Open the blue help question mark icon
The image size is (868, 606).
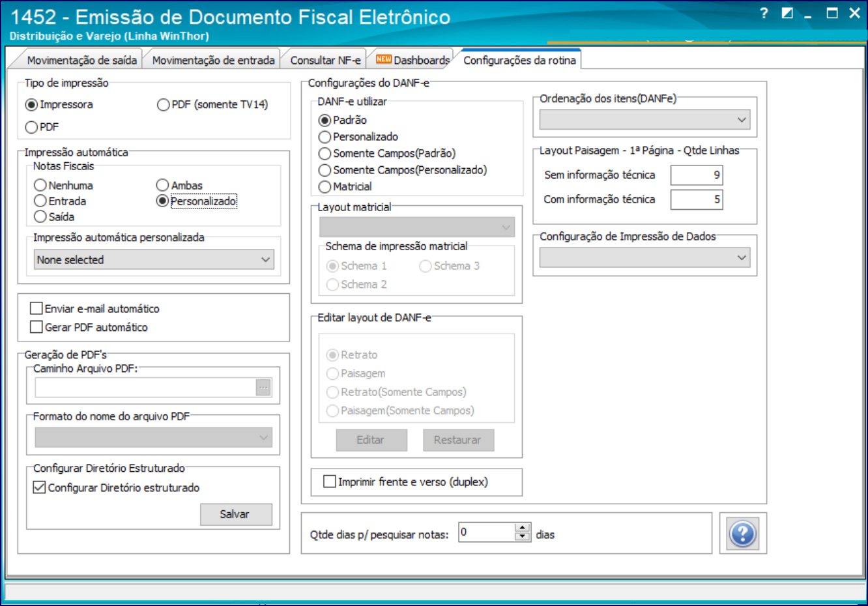pos(743,534)
